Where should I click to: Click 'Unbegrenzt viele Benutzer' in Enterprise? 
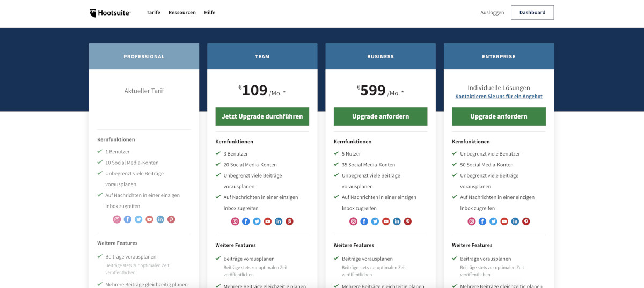[490, 154]
